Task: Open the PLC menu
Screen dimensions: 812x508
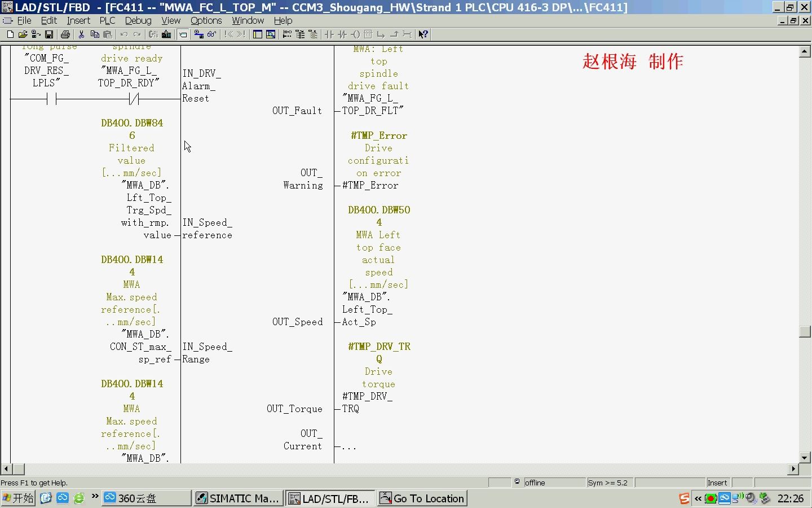Action: 107,20
